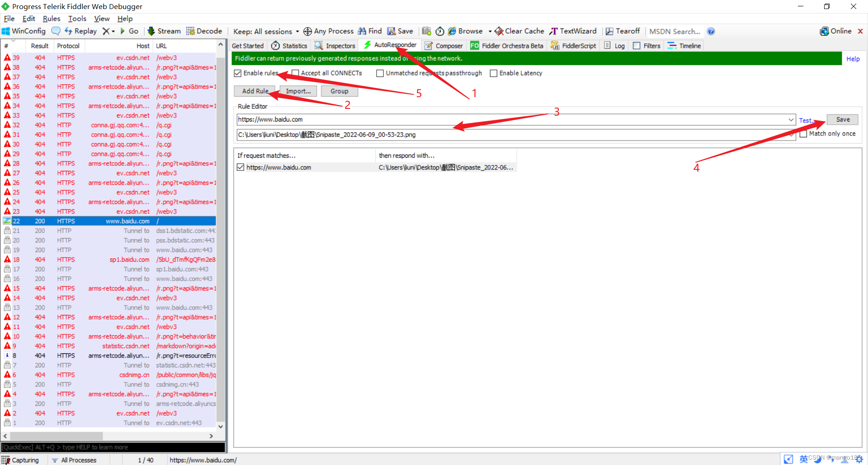This screenshot has width=868, height=465.
Task: Click the Save rule button
Action: (x=843, y=120)
